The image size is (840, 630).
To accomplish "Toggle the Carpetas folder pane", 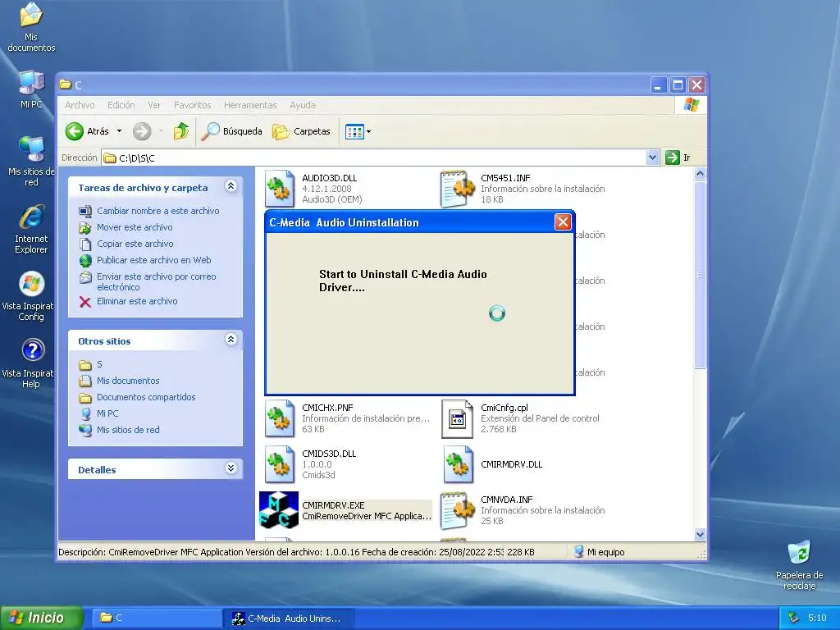I will (301, 131).
